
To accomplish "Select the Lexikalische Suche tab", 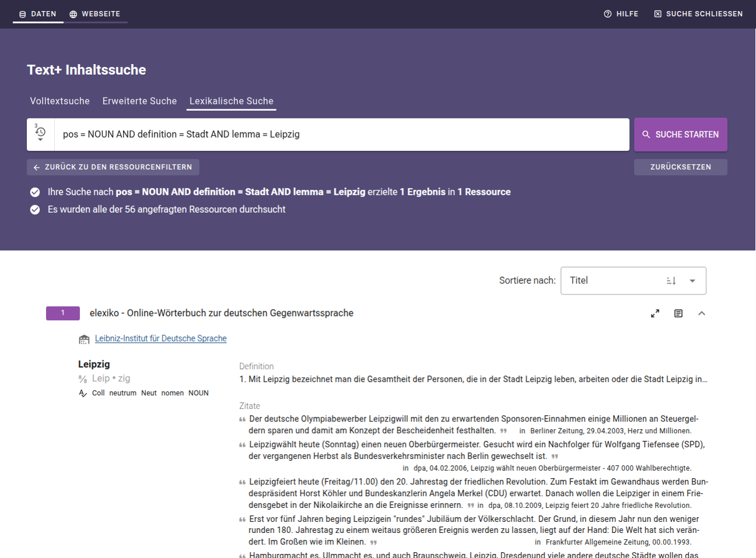I will coord(232,101).
